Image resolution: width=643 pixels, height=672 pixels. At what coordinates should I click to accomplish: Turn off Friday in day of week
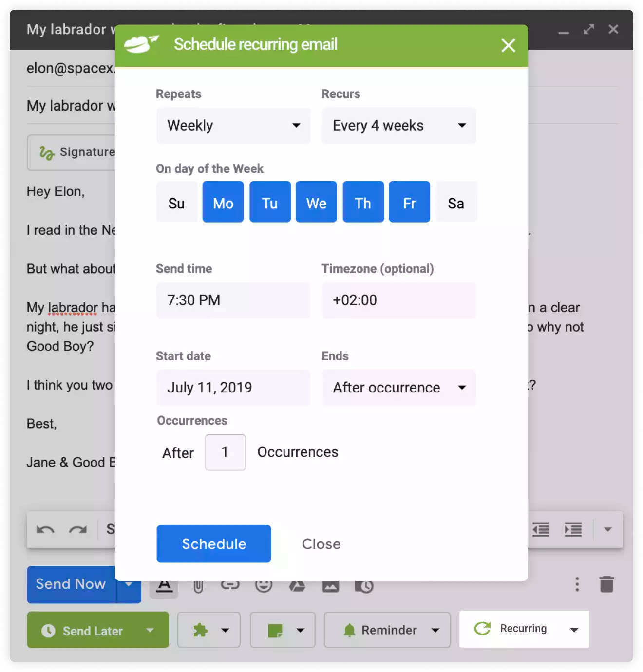tap(409, 202)
